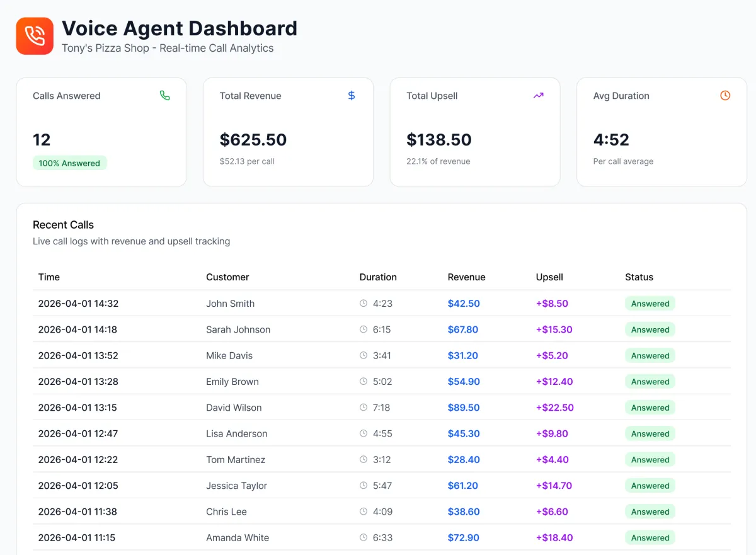Click the clock icon beside David Wilson's duration
Image resolution: width=756 pixels, height=555 pixels.
tap(362, 407)
